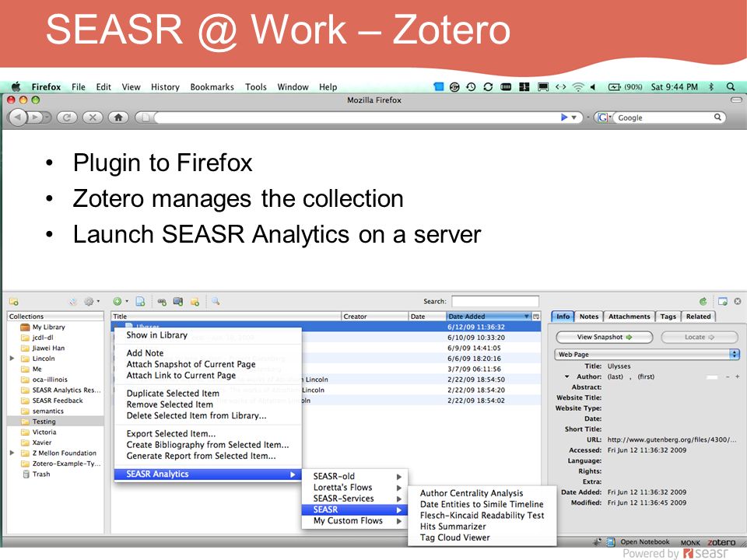Toggle Zotero fullscreen mode icon
747x560 pixels.
point(723,301)
